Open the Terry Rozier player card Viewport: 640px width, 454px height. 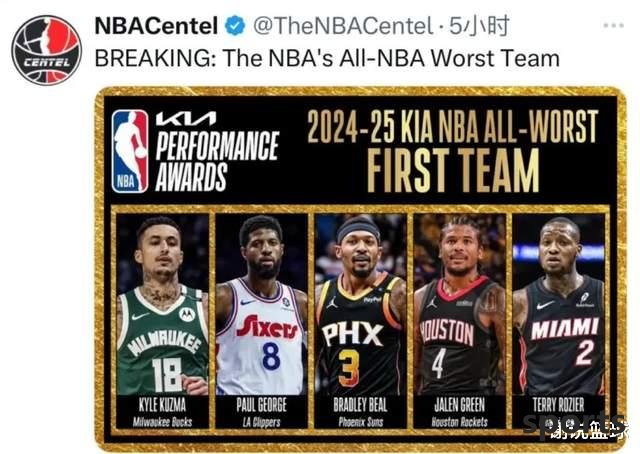(x=558, y=321)
